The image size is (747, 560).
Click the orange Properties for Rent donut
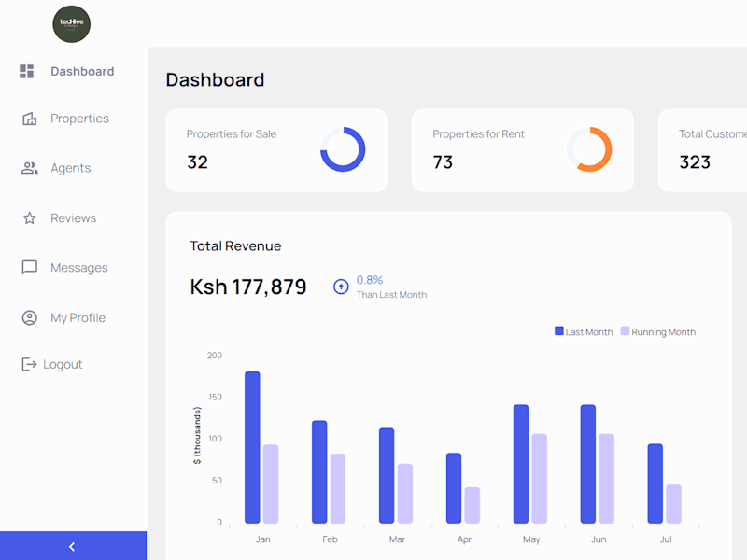(589, 149)
